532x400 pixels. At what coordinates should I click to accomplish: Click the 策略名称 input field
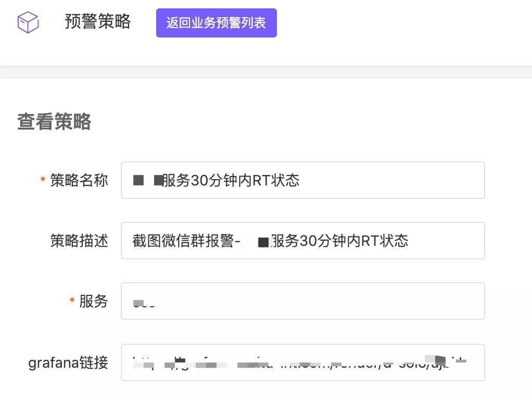[302, 180]
